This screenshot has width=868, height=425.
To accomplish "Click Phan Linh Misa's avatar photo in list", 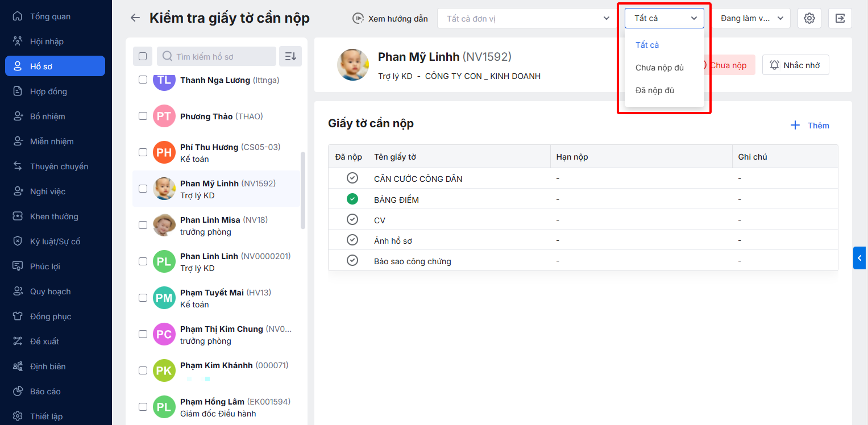I will tap(164, 225).
